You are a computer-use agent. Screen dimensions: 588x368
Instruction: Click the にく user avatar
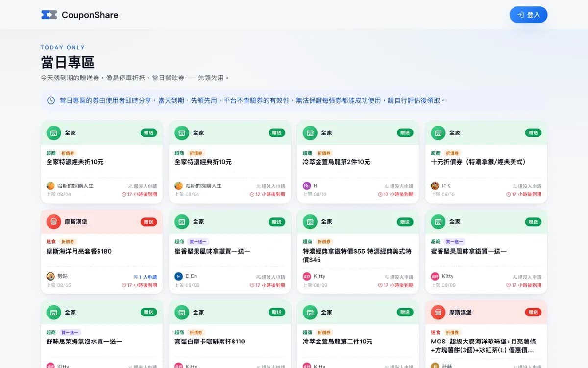pyautogui.click(x=435, y=186)
